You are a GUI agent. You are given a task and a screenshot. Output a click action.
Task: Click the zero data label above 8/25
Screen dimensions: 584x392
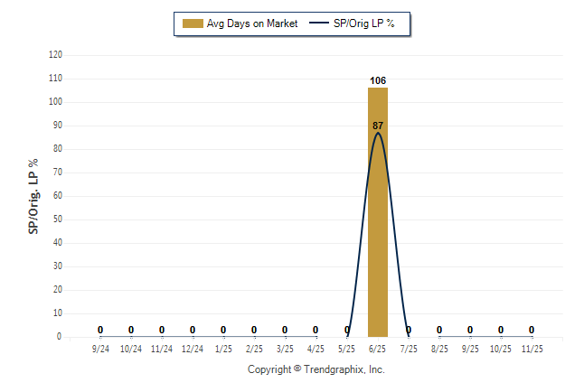tap(439, 330)
